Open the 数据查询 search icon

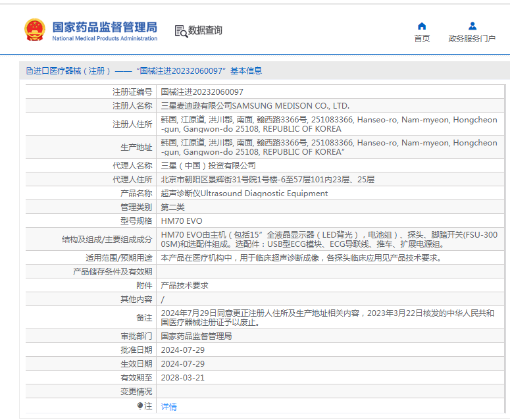[x=181, y=31]
